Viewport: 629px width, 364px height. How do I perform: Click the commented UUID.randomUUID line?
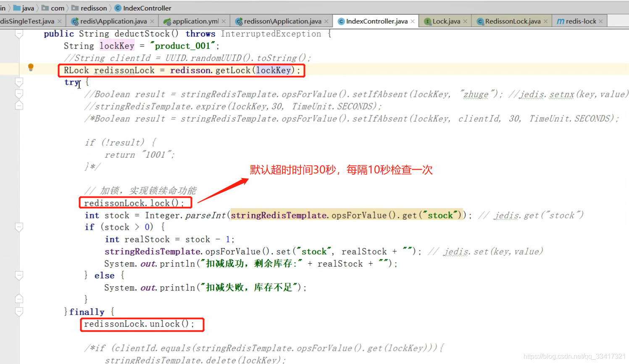point(187,58)
